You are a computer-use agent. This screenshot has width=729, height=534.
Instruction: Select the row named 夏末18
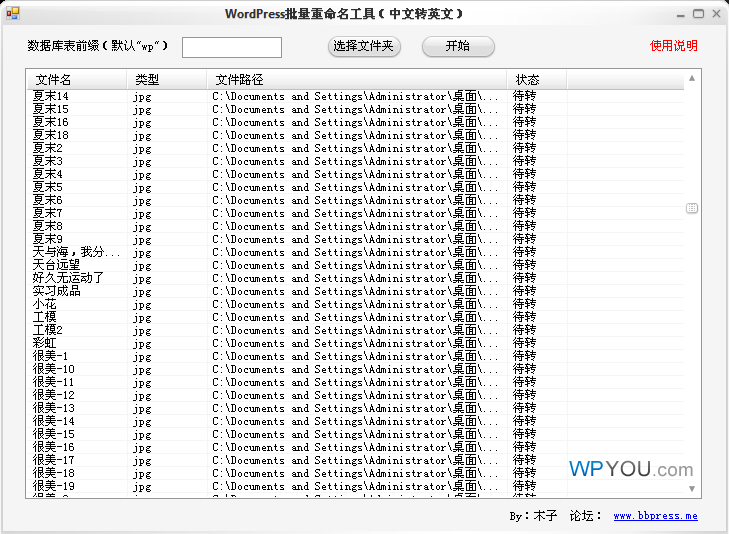pyautogui.click(x=355, y=135)
